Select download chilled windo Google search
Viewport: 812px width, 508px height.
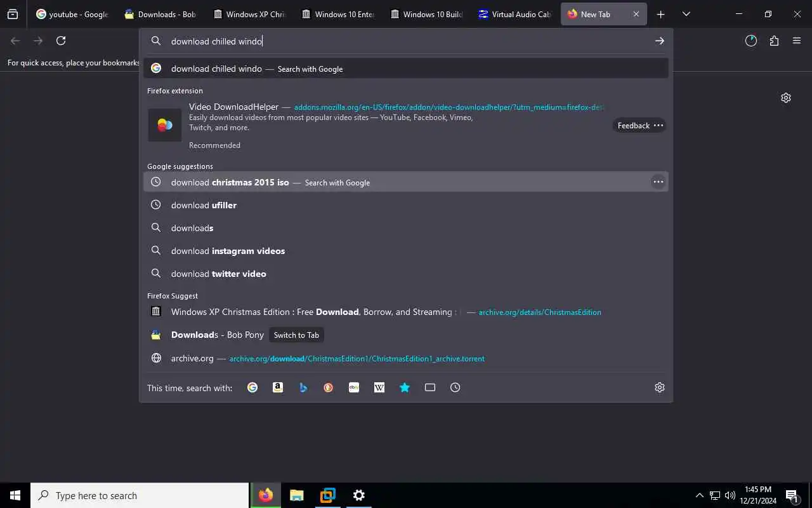(406, 68)
